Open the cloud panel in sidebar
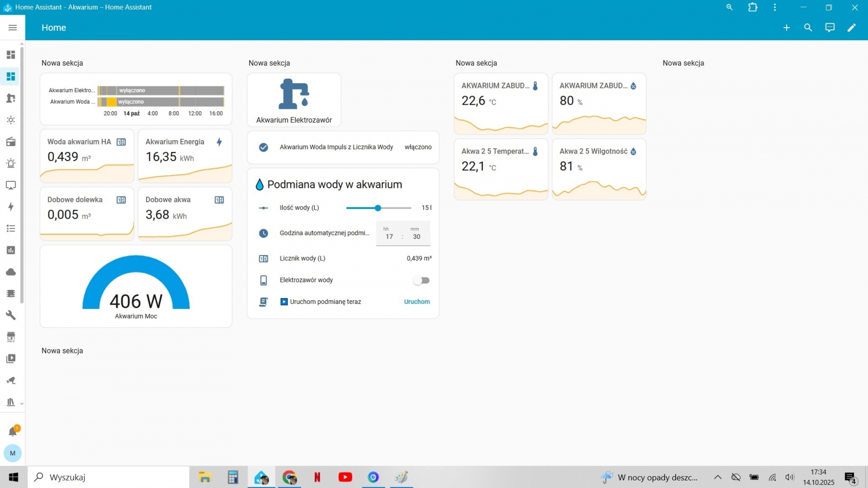Viewport: 868px width, 488px height. (x=11, y=272)
